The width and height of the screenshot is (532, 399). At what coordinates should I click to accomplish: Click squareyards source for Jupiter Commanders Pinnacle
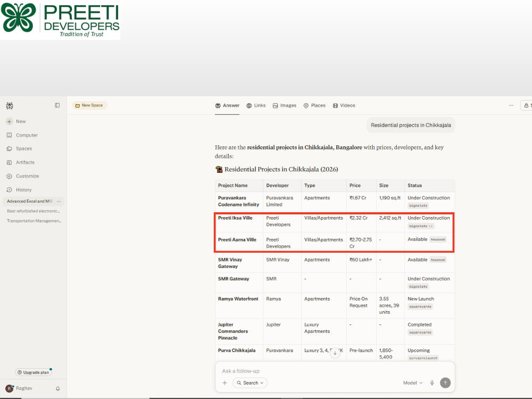(420, 332)
